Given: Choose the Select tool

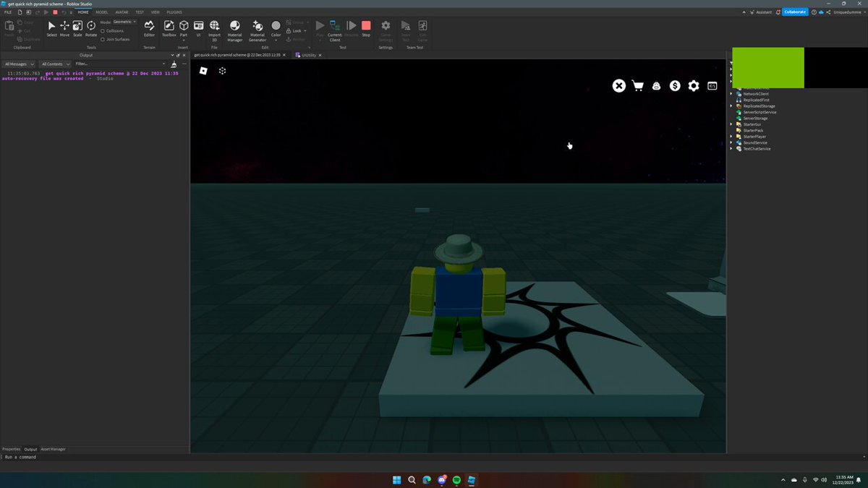Looking at the screenshot, I should (51, 28).
